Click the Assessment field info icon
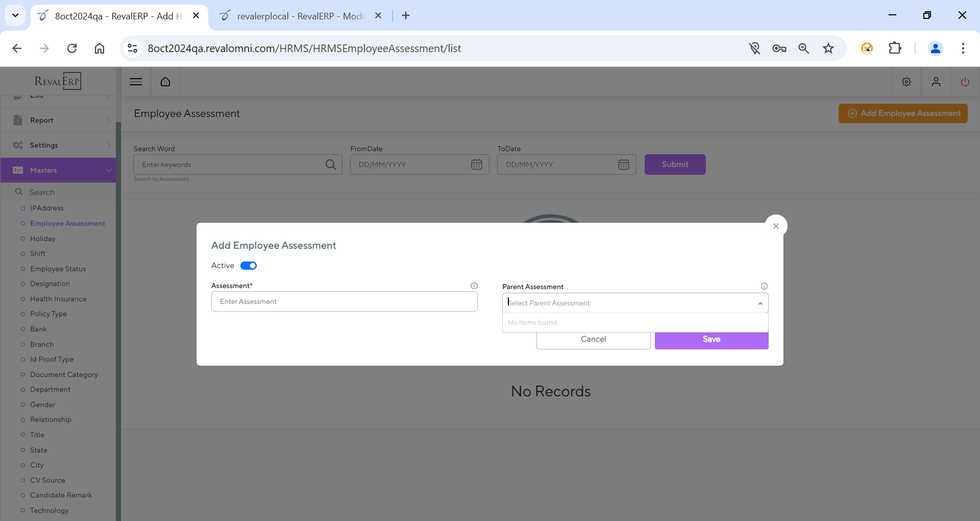 point(474,286)
